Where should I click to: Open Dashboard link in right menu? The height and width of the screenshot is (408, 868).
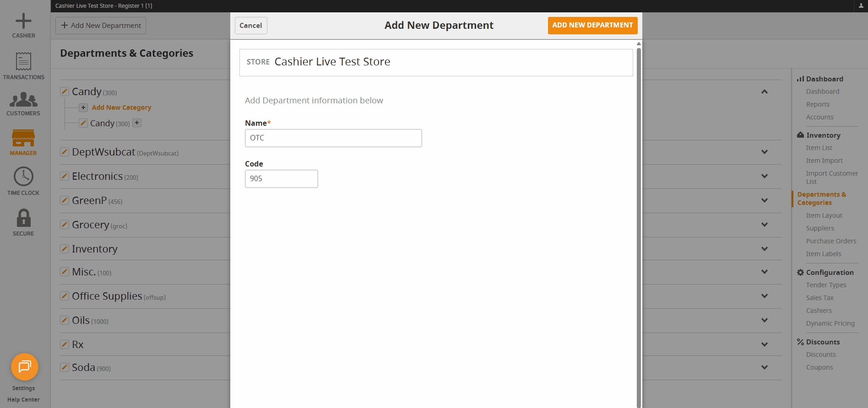[x=823, y=91]
